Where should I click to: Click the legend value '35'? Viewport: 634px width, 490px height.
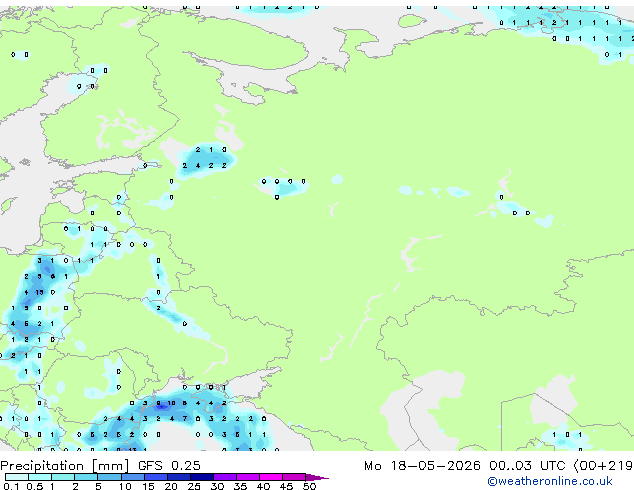pos(240,486)
